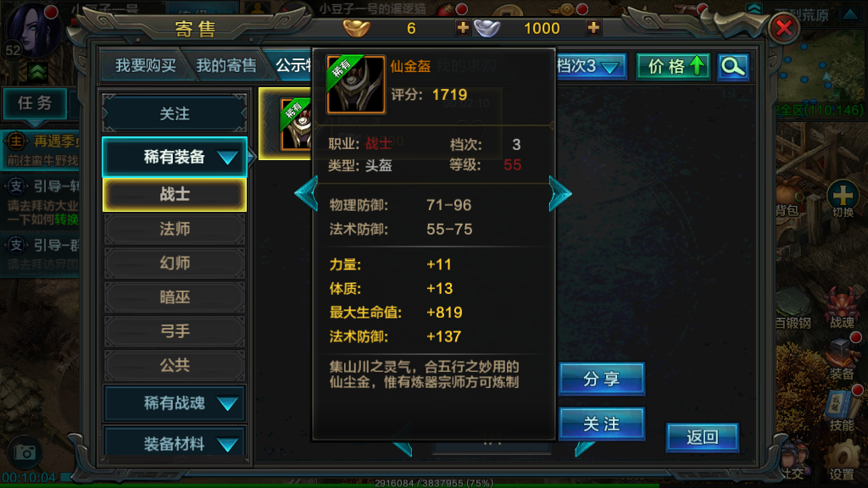The image size is (868, 488).
Task: Collapse the 稀有装备 category
Action: tap(175, 157)
